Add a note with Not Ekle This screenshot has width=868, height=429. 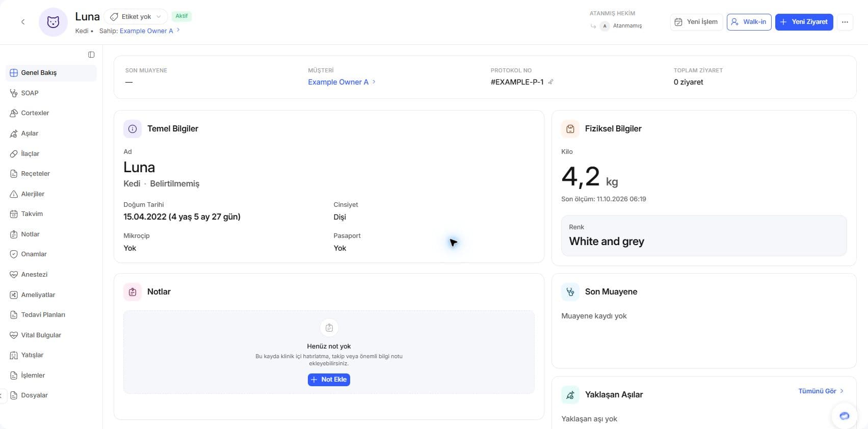point(329,380)
